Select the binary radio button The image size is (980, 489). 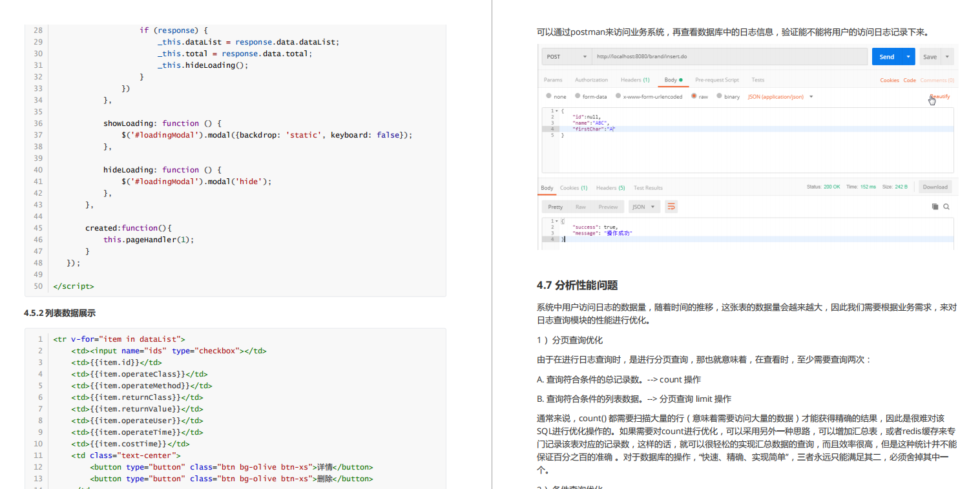pyautogui.click(x=719, y=96)
